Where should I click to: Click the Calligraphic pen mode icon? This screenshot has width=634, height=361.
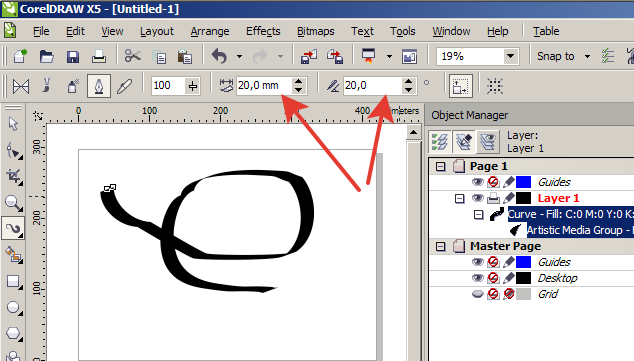(99, 86)
